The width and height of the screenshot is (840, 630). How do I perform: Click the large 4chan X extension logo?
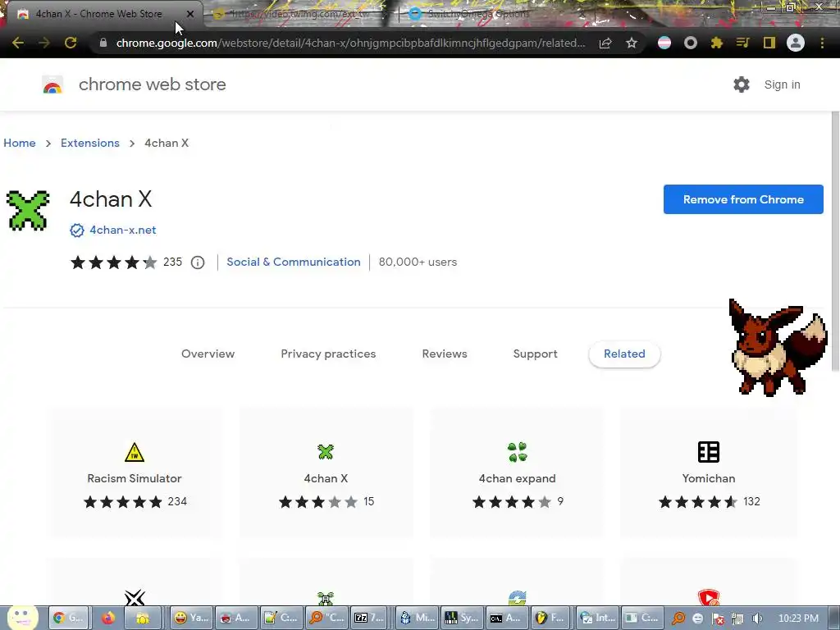coord(28,211)
